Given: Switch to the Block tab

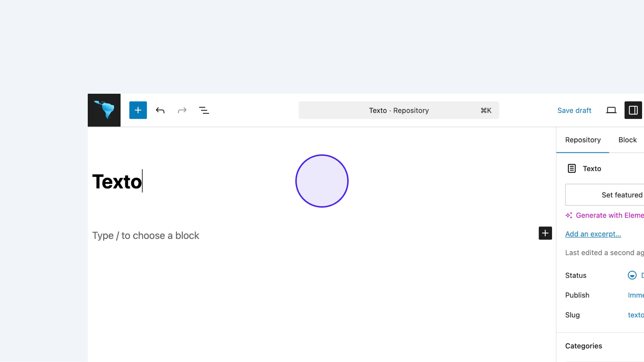Looking at the screenshot, I should tap(627, 140).
